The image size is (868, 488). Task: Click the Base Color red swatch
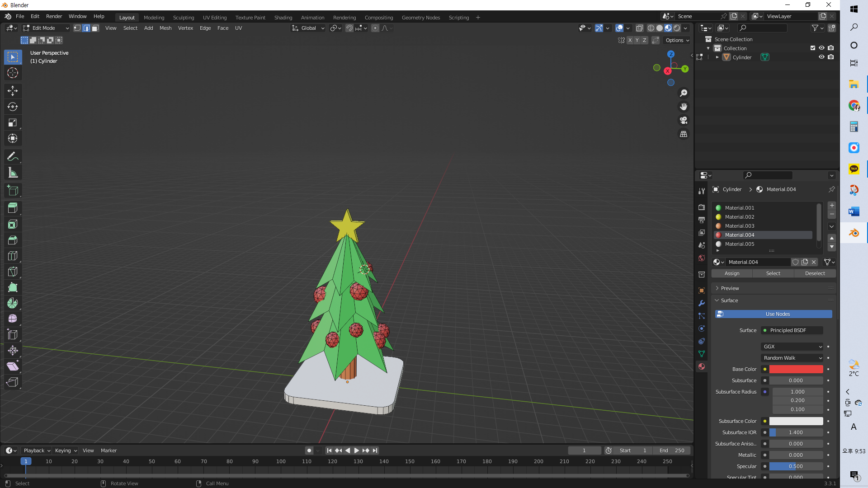(x=796, y=369)
